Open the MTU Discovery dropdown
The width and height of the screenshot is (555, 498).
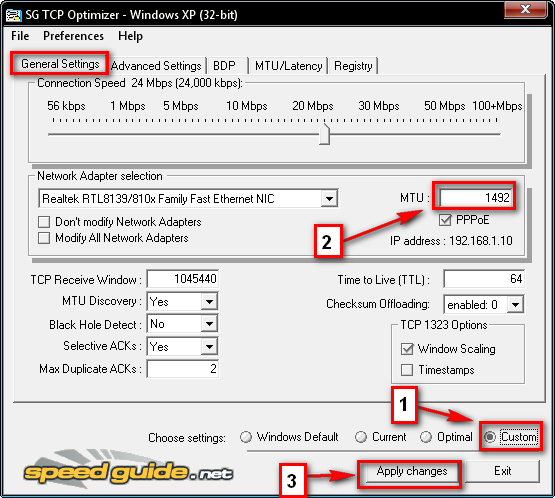point(209,302)
